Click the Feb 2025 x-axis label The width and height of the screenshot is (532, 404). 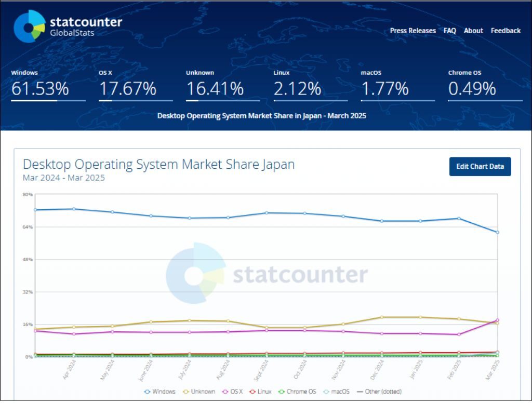(x=454, y=370)
